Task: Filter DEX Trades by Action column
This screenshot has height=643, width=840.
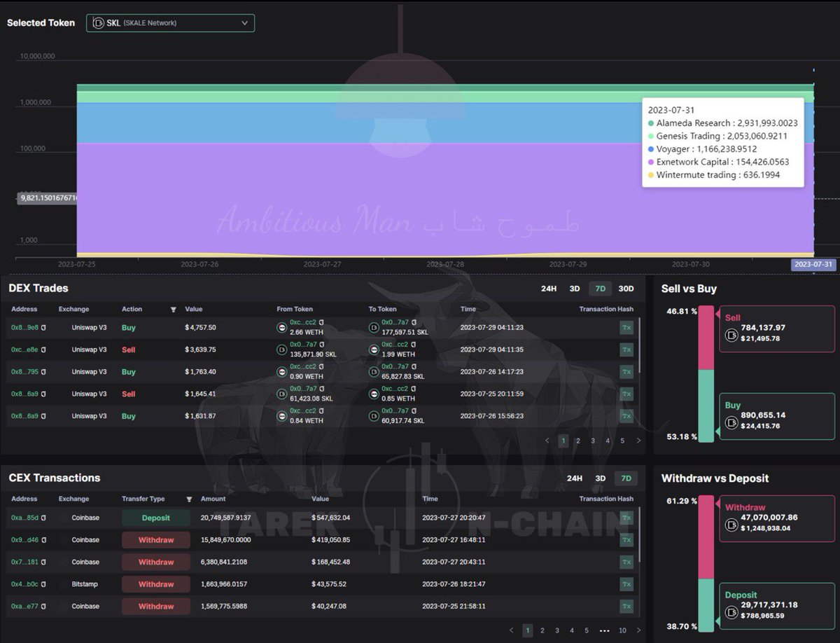Action: (174, 309)
